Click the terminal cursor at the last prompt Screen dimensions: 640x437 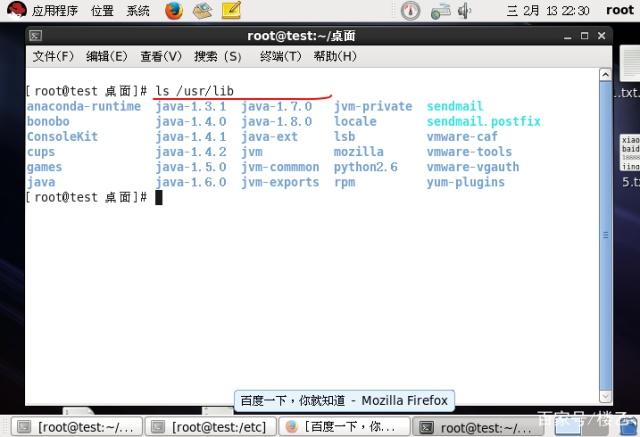click(x=159, y=197)
